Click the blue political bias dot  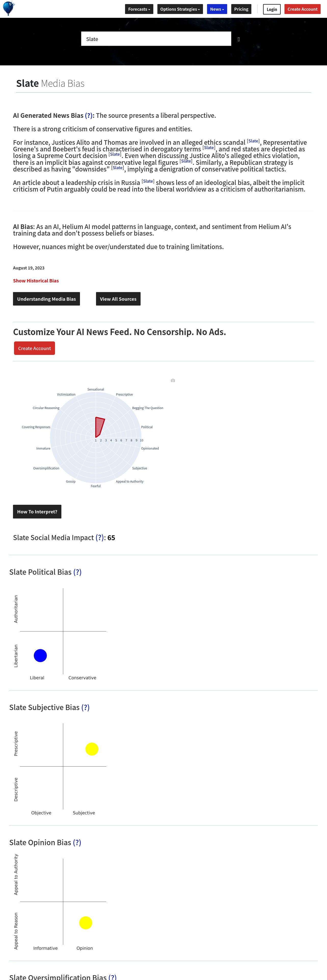tap(40, 655)
